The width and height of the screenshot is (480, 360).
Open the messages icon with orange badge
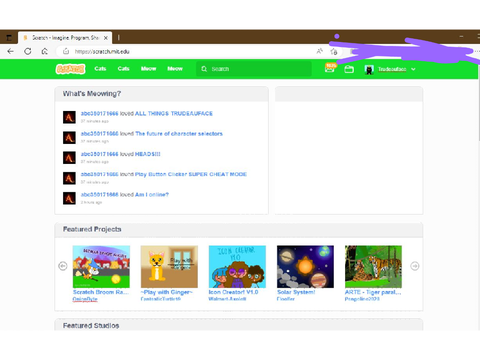(330, 68)
